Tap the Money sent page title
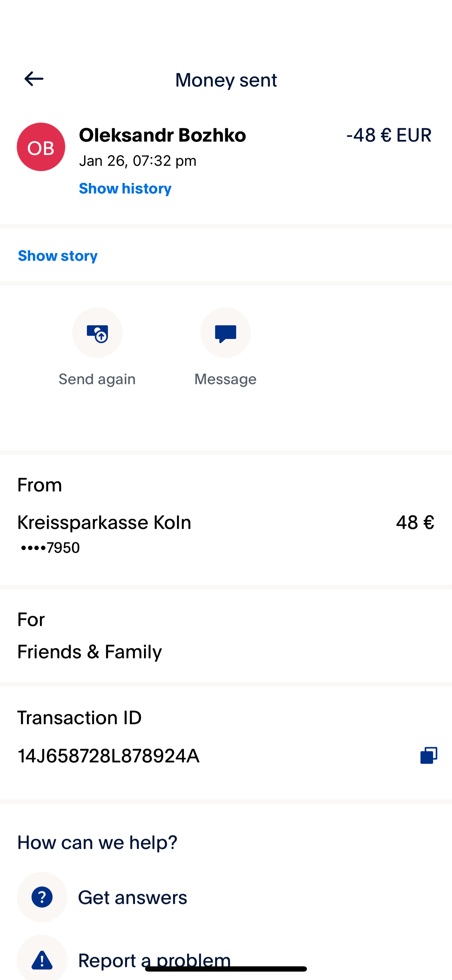Viewport: 452px width, 980px height. point(226,80)
